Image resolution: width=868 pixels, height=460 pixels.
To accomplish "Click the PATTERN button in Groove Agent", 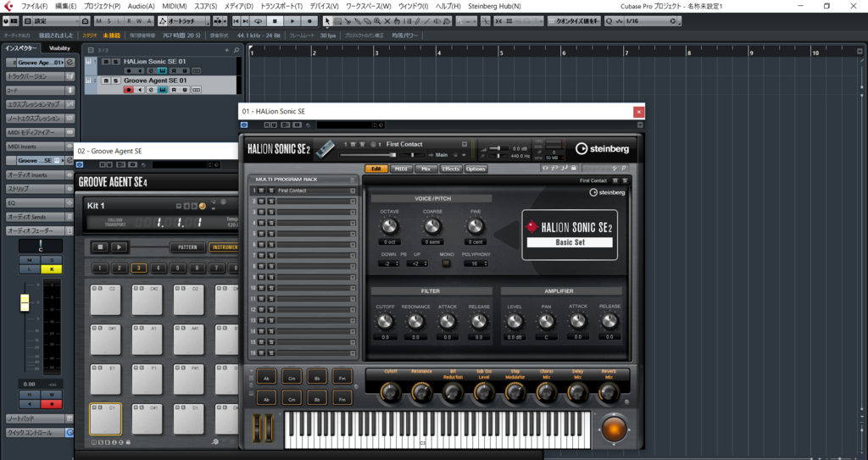I will [x=187, y=247].
